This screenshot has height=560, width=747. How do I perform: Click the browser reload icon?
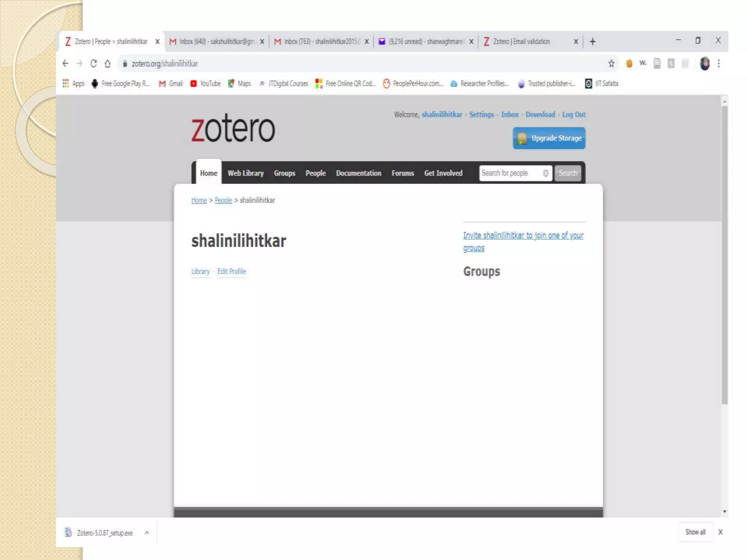click(94, 63)
